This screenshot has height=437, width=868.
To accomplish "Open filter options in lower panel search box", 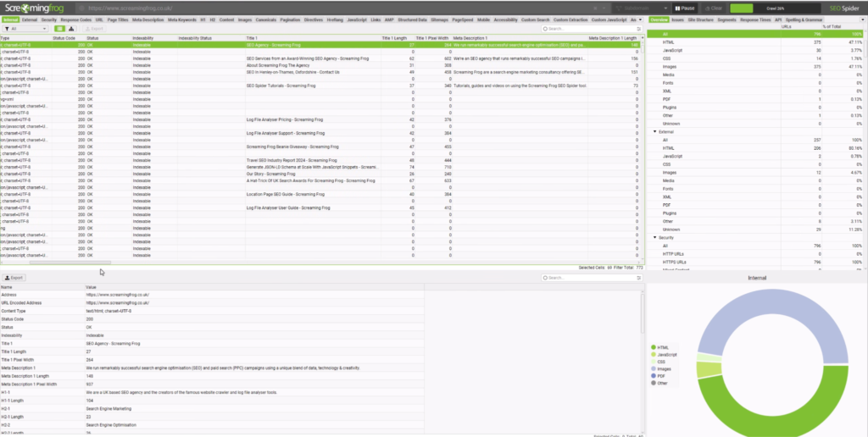I will pos(639,278).
